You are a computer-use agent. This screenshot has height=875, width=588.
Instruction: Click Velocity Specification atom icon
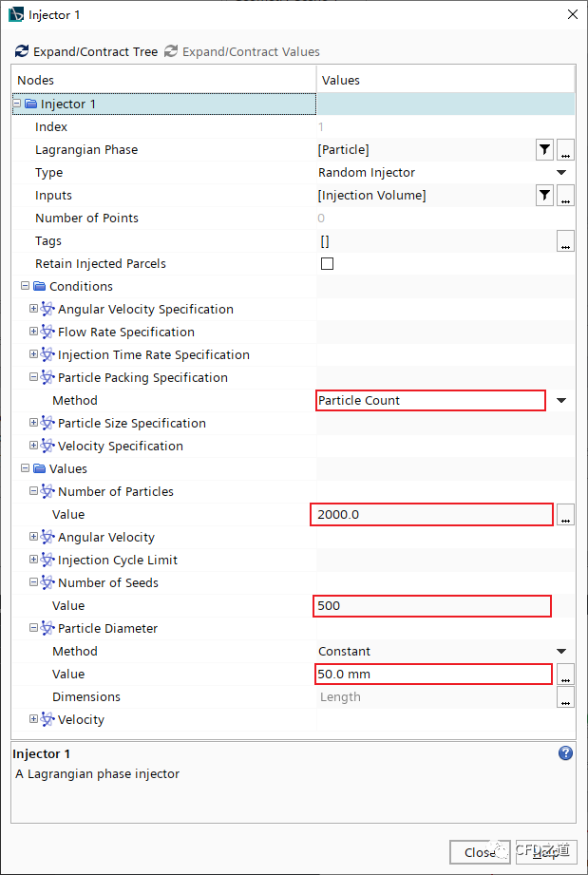click(x=47, y=446)
